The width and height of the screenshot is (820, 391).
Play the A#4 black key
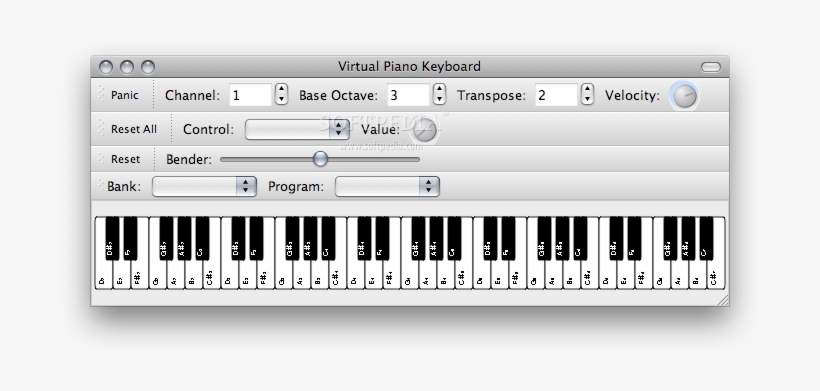[x=436, y=238]
